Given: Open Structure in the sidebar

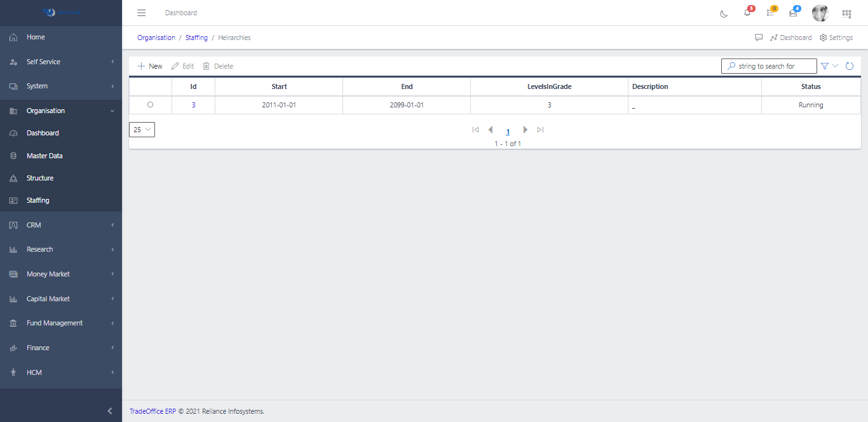Looking at the screenshot, I should (x=40, y=178).
